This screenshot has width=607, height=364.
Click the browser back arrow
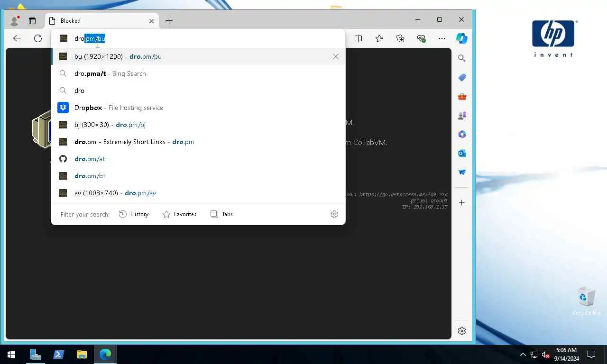pyautogui.click(x=17, y=38)
